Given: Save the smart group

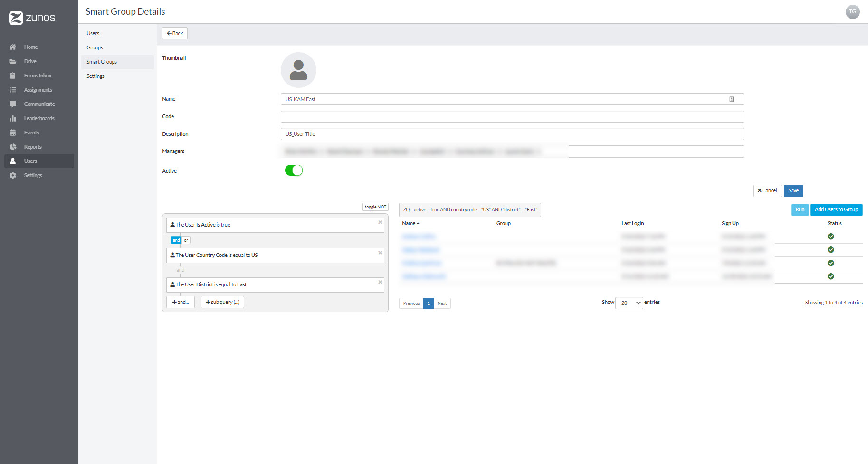Looking at the screenshot, I should click(793, 191).
